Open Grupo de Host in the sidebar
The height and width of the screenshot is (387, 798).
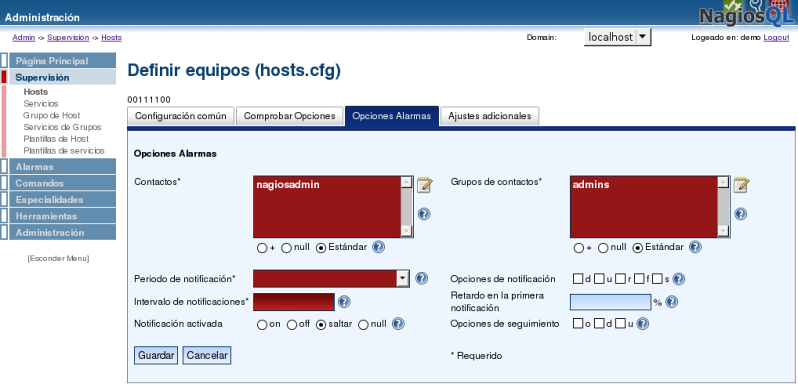pyautogui.click(x=52, y=116)
